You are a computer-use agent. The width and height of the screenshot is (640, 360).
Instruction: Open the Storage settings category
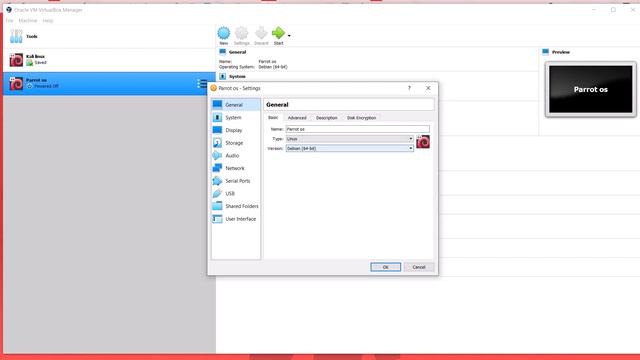point(236,143)
